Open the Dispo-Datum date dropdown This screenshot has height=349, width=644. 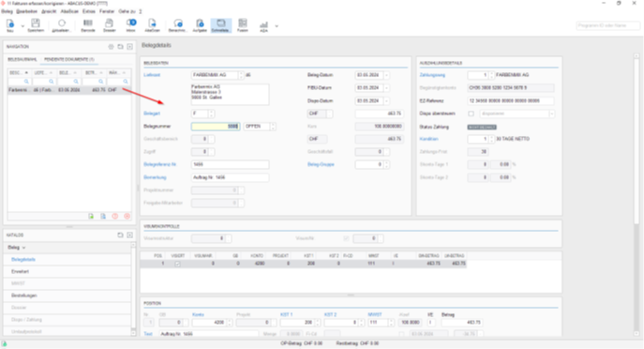click(x=386, y=100)
